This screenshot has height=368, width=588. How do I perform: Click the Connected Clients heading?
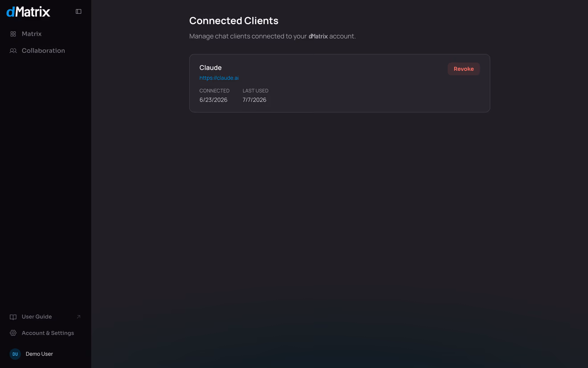(x=234, y=21)
